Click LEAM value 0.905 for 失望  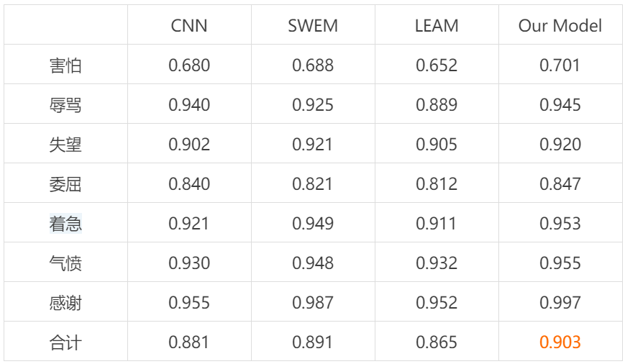pyautogui.click(x=437, y=145)
